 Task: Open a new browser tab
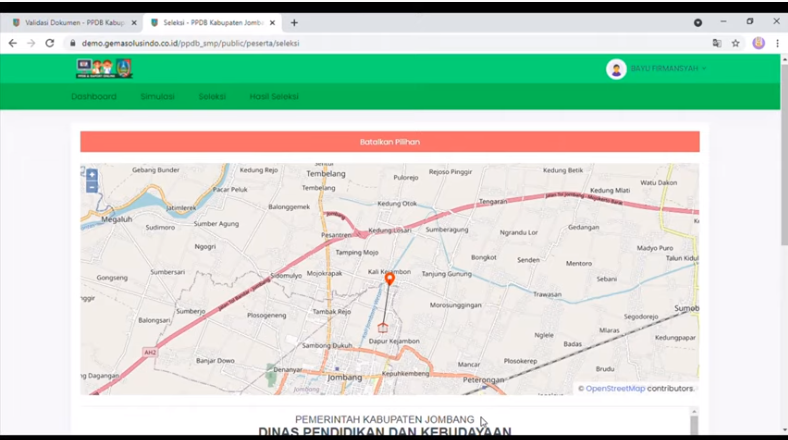[294, 22]
